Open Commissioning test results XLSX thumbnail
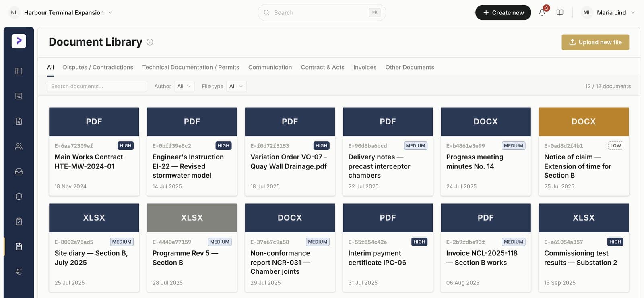The image size is (644, 298). [x=584, y=218]
